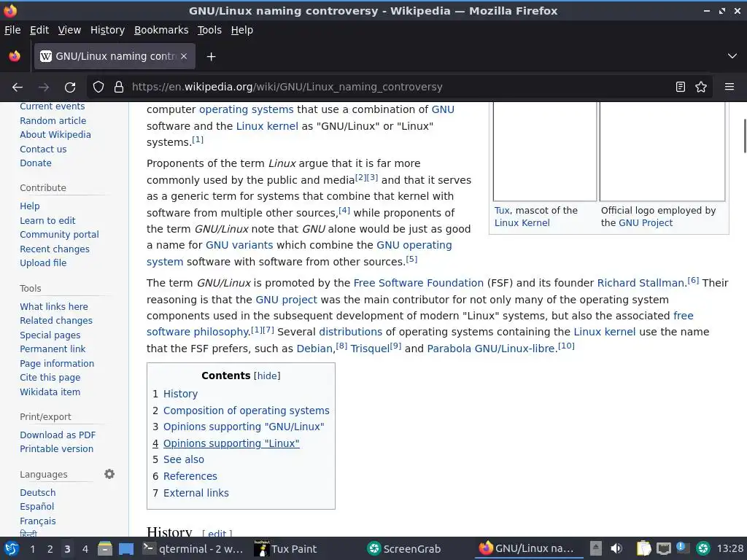Open the Help menu in the menu bar
The height and width of the screenshot is (560, 747).
click(242, 30)
